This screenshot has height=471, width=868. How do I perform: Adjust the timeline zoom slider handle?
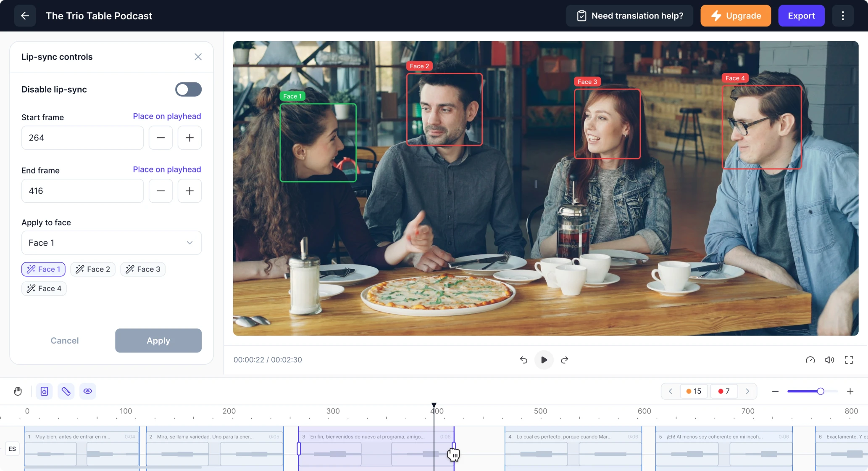click(820, 391)
